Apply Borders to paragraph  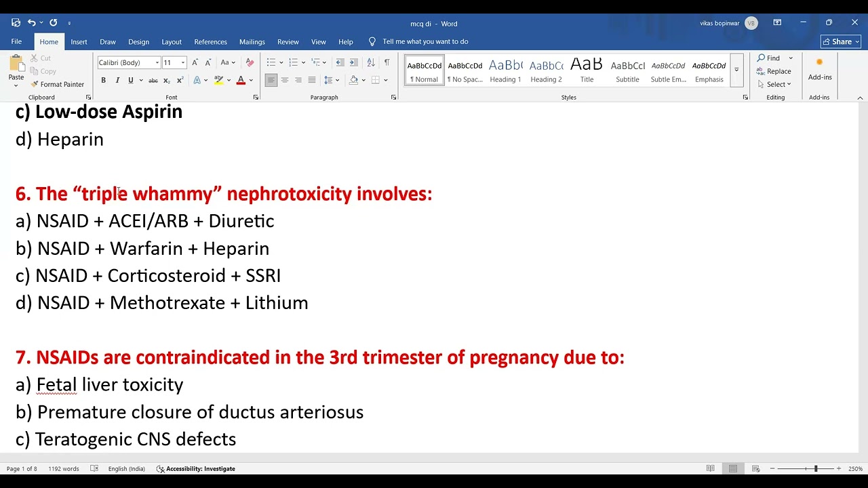(375, 80)
